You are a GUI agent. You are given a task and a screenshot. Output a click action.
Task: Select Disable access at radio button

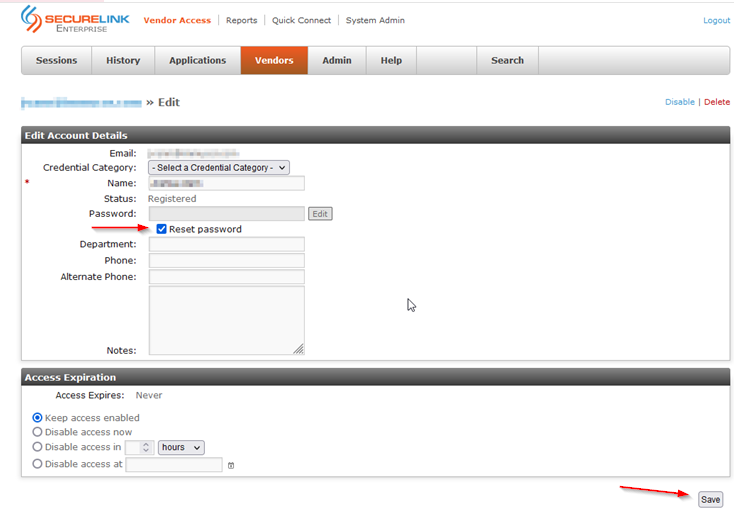37,464
